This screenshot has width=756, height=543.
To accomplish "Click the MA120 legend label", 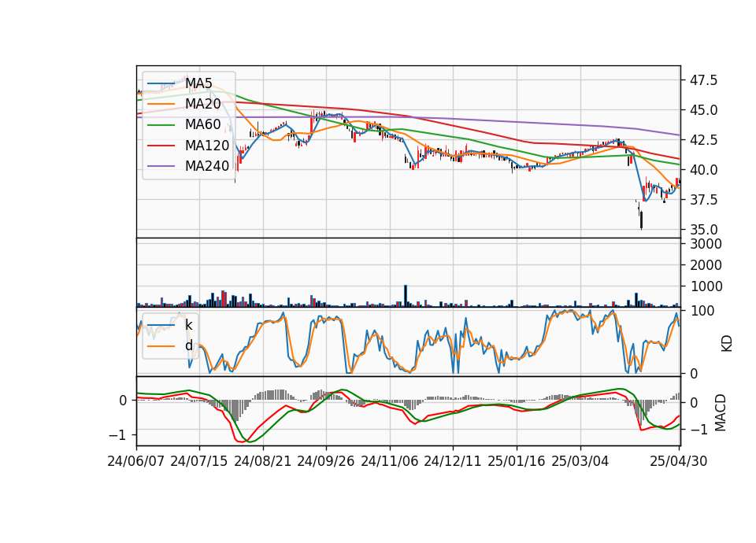I will [x=207, y=146].
